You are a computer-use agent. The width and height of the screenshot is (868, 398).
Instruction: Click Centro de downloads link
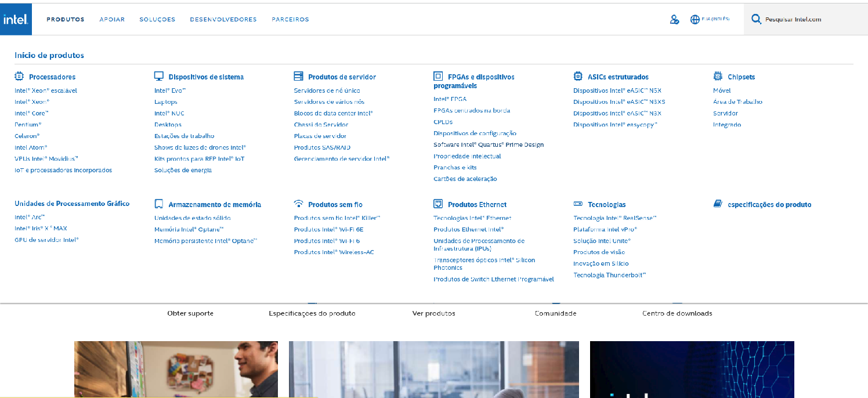tap(677, 313)
